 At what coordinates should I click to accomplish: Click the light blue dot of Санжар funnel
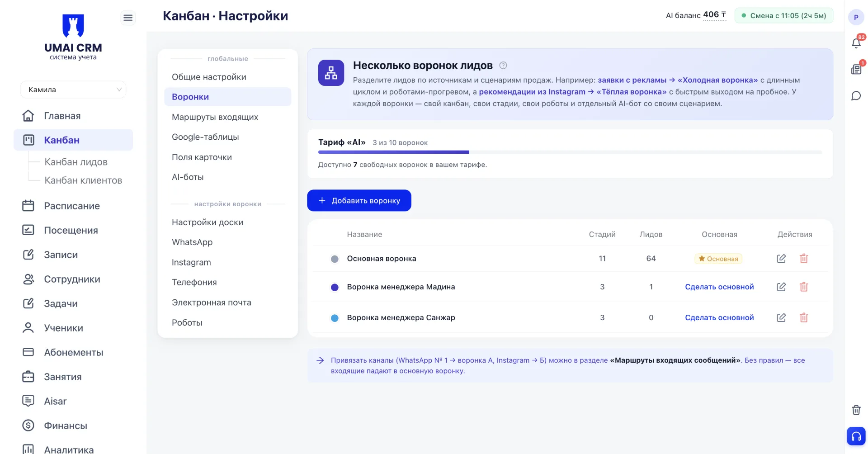pos(335,318)
